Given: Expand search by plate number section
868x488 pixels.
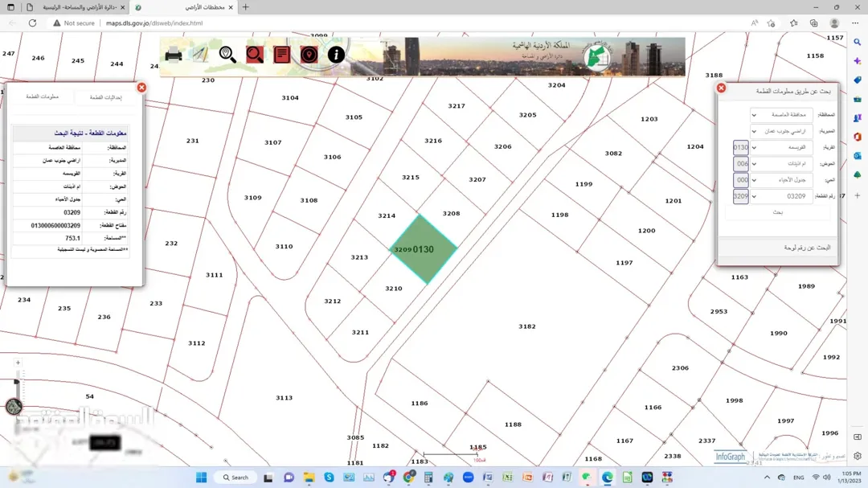Looking at the screenshot, I should (x=778, y=248).
